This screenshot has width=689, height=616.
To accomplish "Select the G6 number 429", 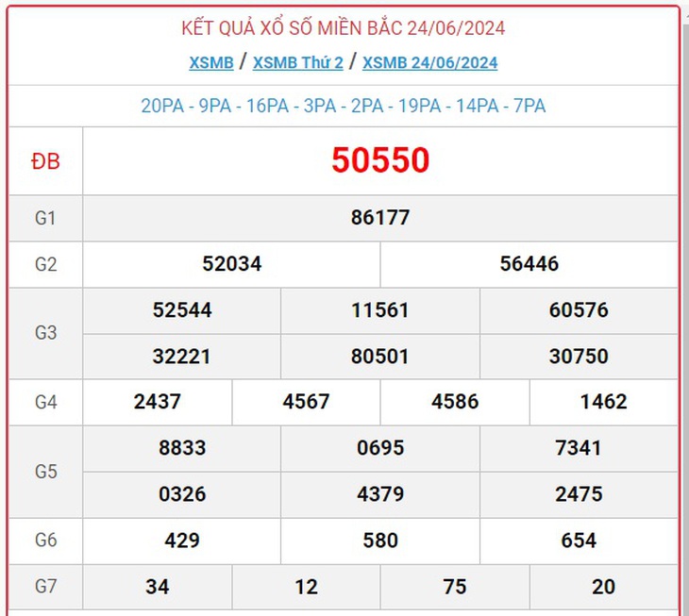I will pyautogui.click(x=182, y=541).
